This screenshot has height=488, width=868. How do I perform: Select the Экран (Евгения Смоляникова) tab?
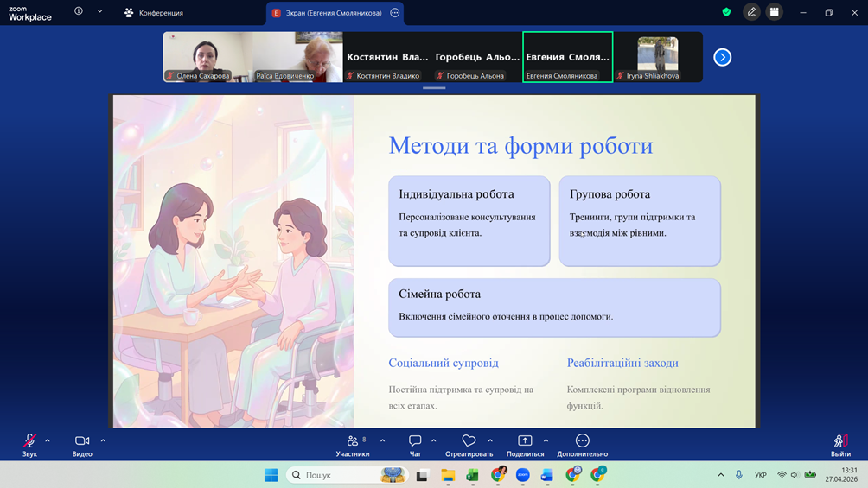(327, 13)
